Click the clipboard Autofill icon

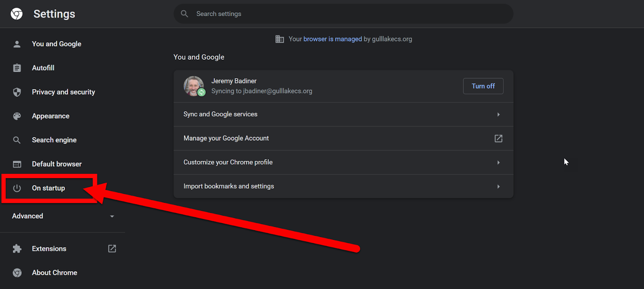click(x=17, y=68)
